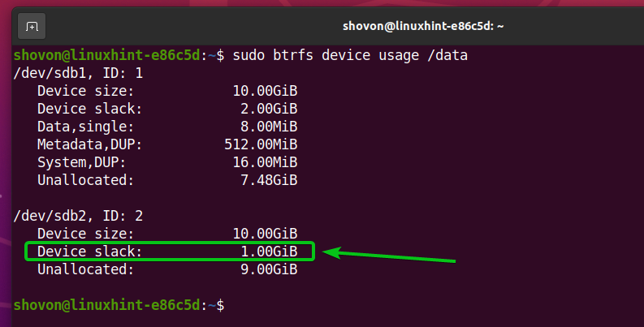The height and width of the screenshot is (327, 644).
Task: Click the sudo btrfs device usage command text
Action: (350, 56)
